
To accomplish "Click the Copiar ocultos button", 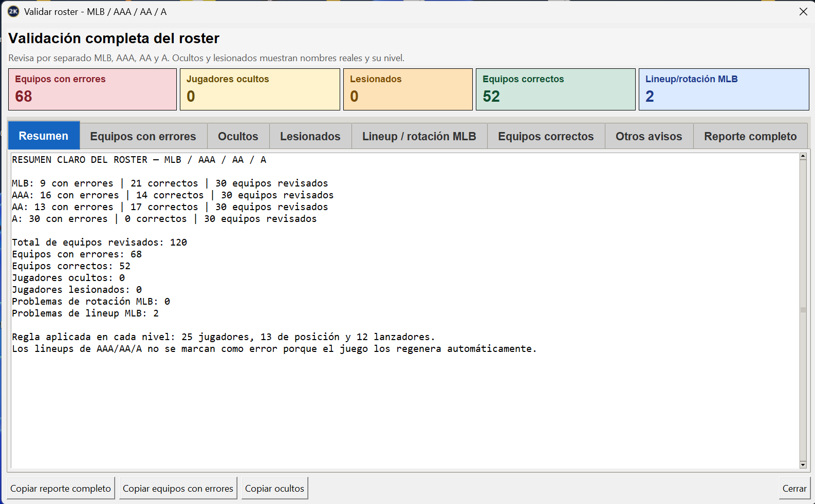I will tap(274, 488).
